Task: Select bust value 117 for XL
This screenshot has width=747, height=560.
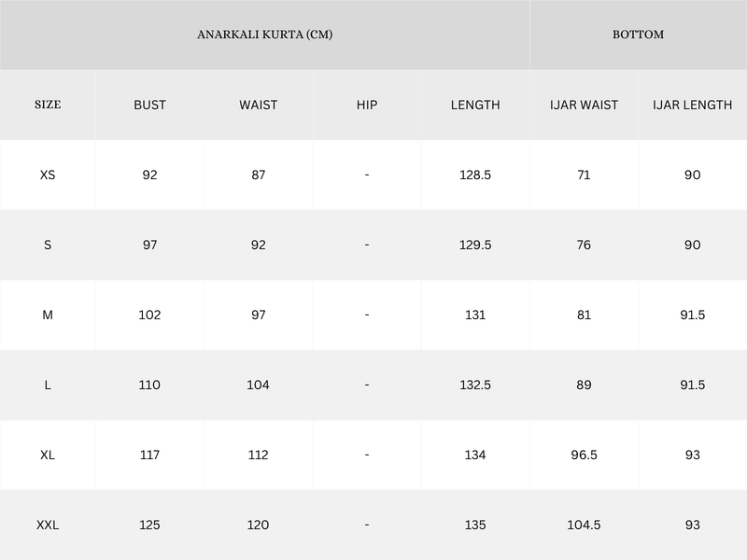Action: [149, 455]
